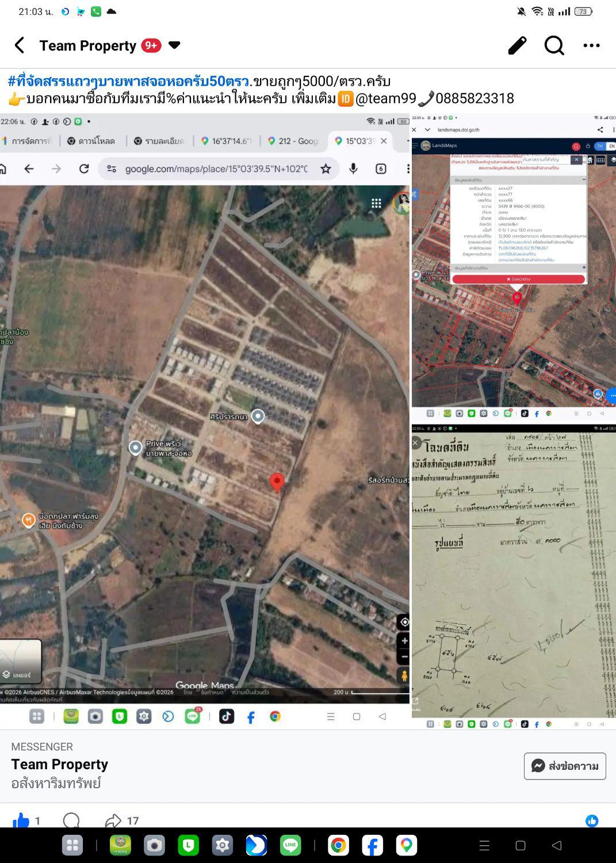The width and height of the screenshot is (616, 863).
Task: Select the MESSENGER label
Action: (42, 747)
